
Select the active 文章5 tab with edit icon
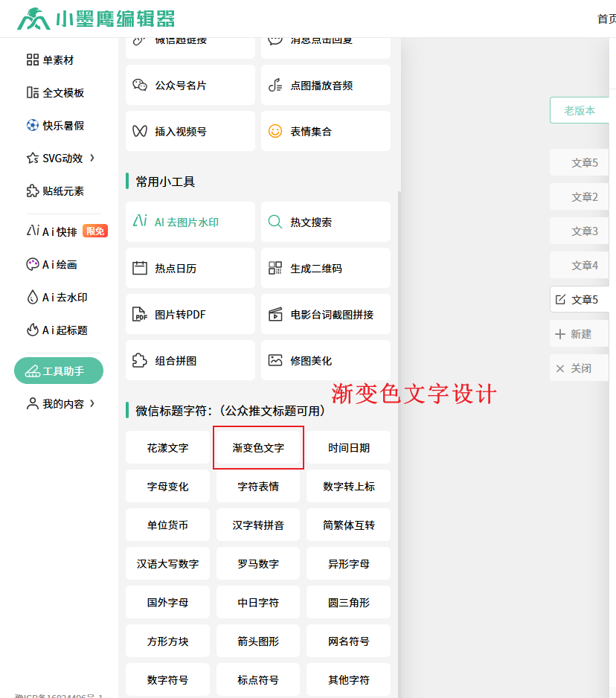click(x=580, y=299)
